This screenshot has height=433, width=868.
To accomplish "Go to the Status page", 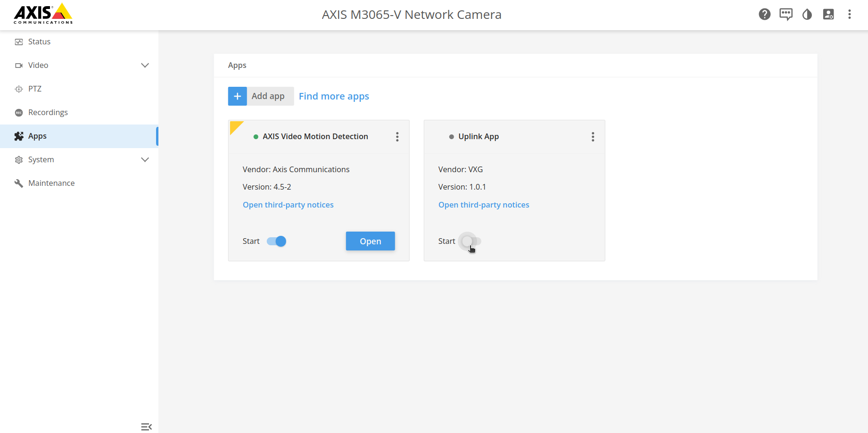I will click(x=39, y=42).
